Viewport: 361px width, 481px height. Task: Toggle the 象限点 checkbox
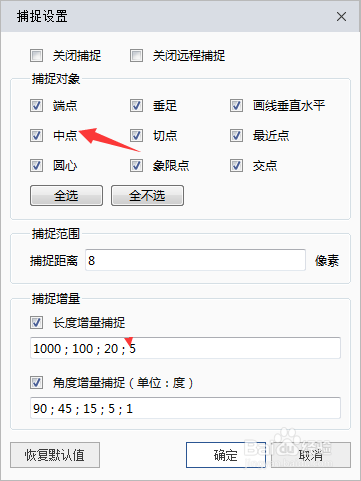(136, 166)
